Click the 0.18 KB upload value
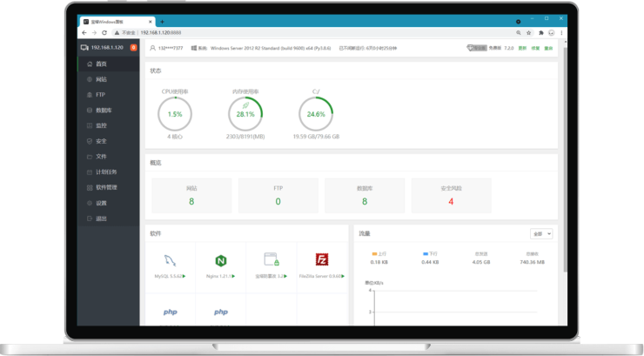 pos(379,262)
